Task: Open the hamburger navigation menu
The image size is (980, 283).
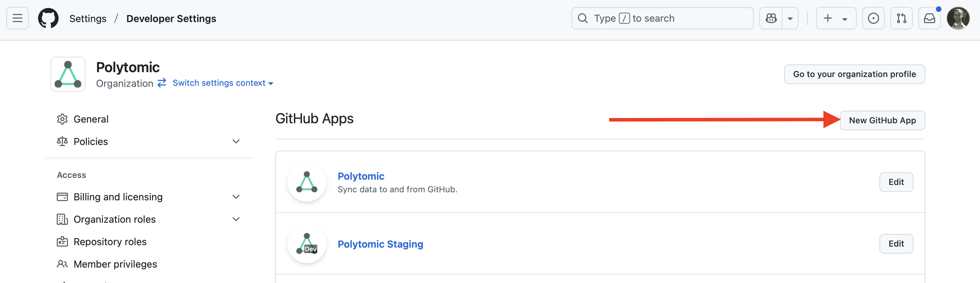Action: click(x=18, y=18)
